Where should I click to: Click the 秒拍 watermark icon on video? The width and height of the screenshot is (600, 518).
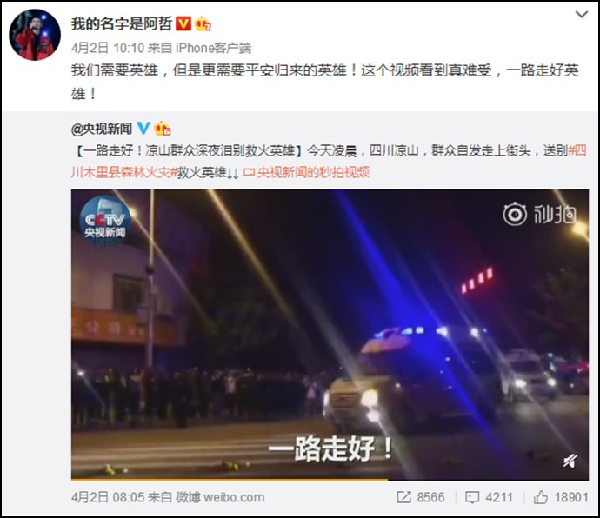click(x=540, y=214)
